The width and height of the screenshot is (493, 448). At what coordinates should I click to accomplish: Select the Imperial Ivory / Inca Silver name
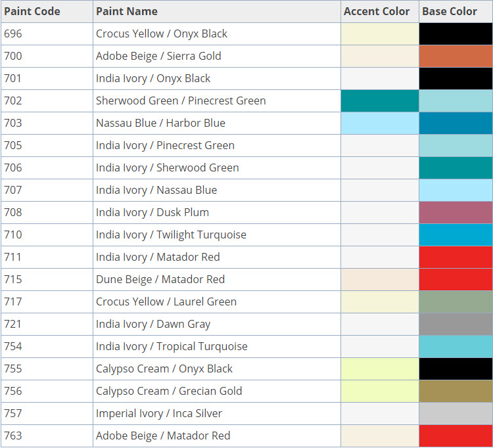pyautogui.click(x=159, y=413)
